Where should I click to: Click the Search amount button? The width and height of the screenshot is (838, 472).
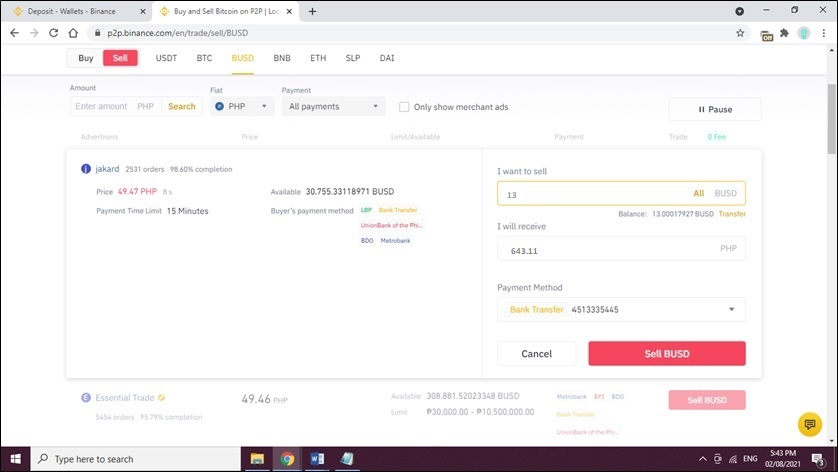[182, 106]
